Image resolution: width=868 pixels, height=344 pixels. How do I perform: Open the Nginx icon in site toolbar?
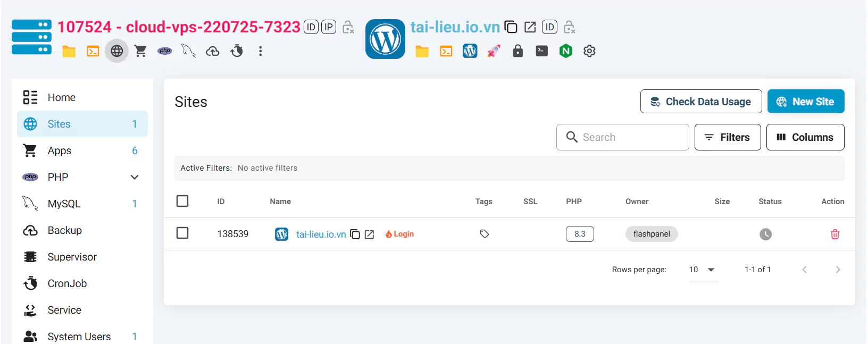click(x=565, y=51)
